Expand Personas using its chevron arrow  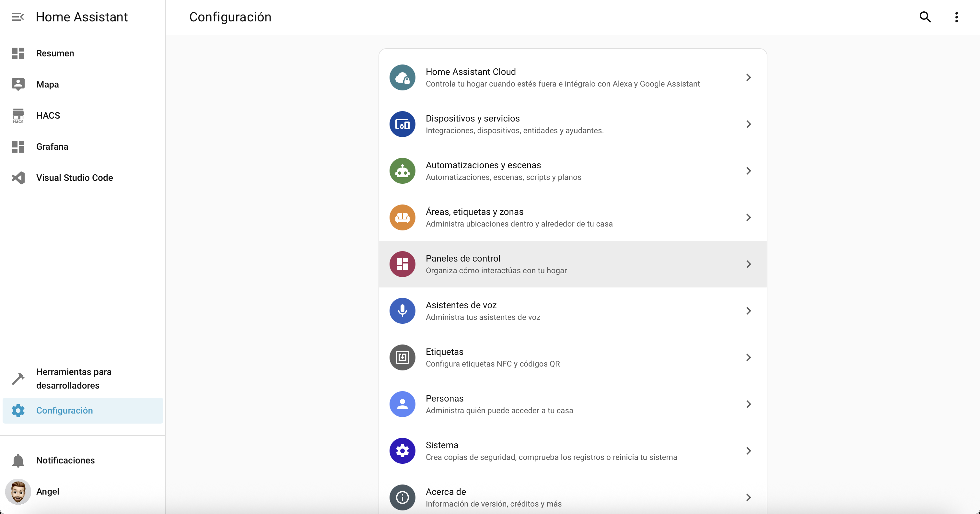[x=748, y=404]
